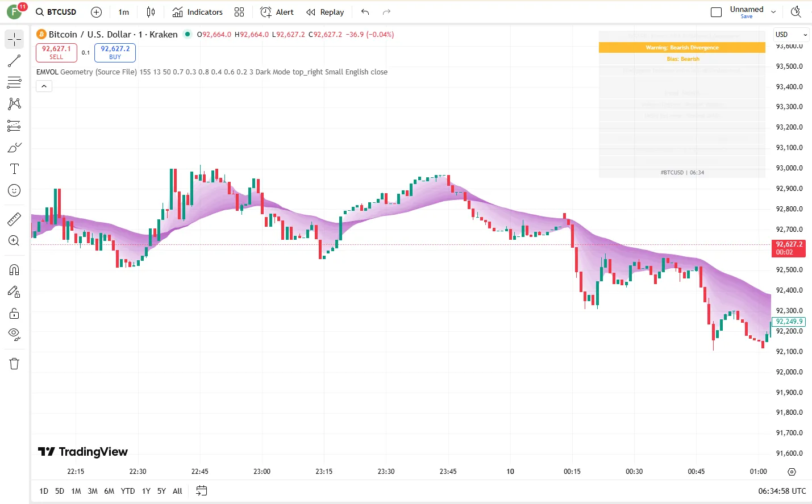Image resolution: width=812 pixels, height=504 pixels.
Task: Expand the Unnamed layout dropdown arrow
Action: point(773,12)
